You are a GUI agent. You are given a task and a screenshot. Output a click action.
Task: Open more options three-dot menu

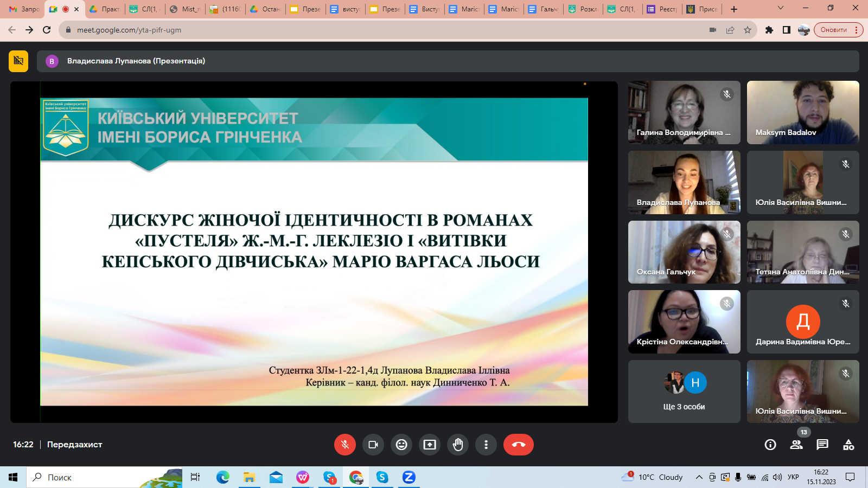[x=486, y=445]
